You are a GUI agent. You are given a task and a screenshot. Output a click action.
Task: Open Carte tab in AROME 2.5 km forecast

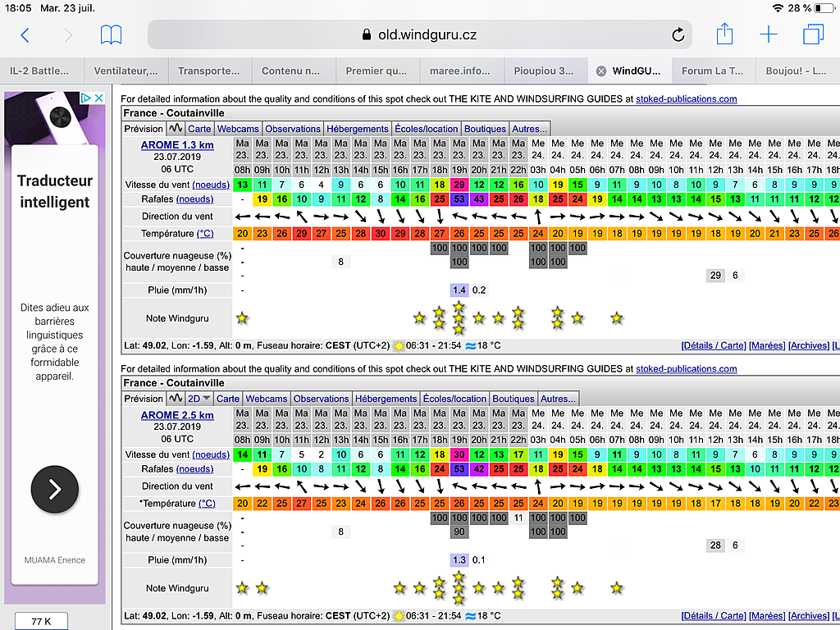coord(228,399)
